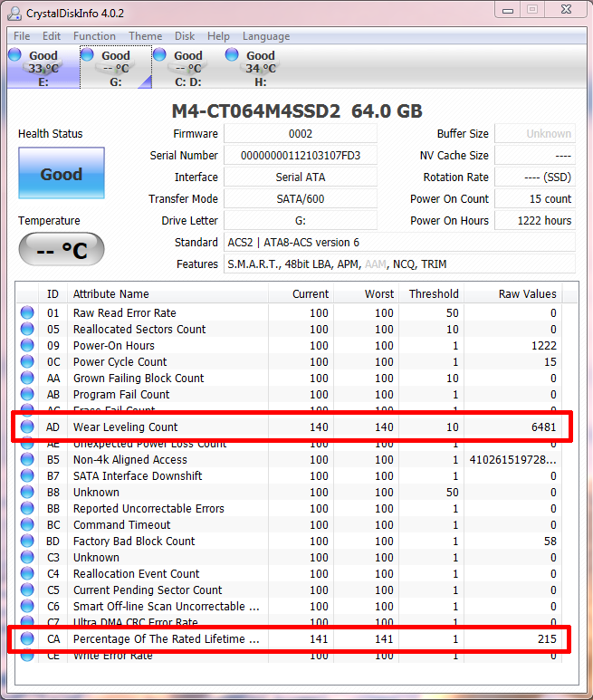The width and height of the screenshot is (593, 700).
Task: Click status orb of Non-4k Aligned Access
Action: tap(27, 459)
